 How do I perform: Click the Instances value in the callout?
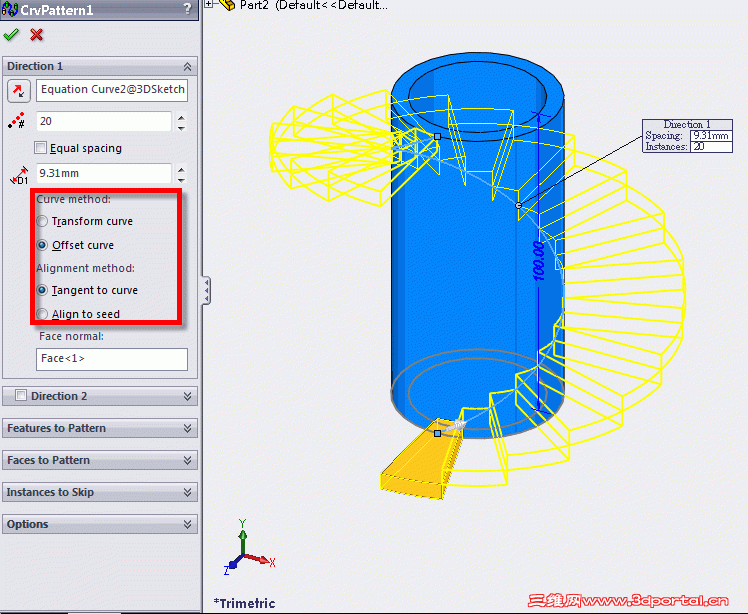click(x=711, y=146)
